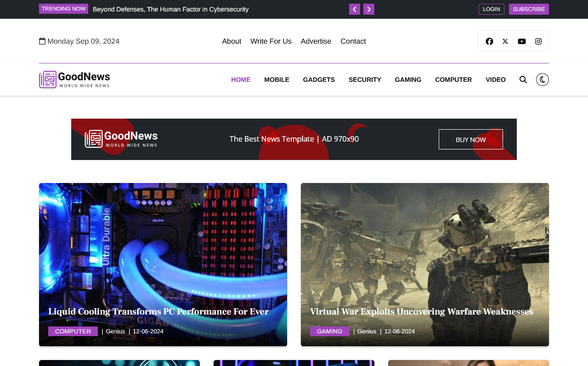Show previous trending headline
588x366 pixels.
point(355,9)
